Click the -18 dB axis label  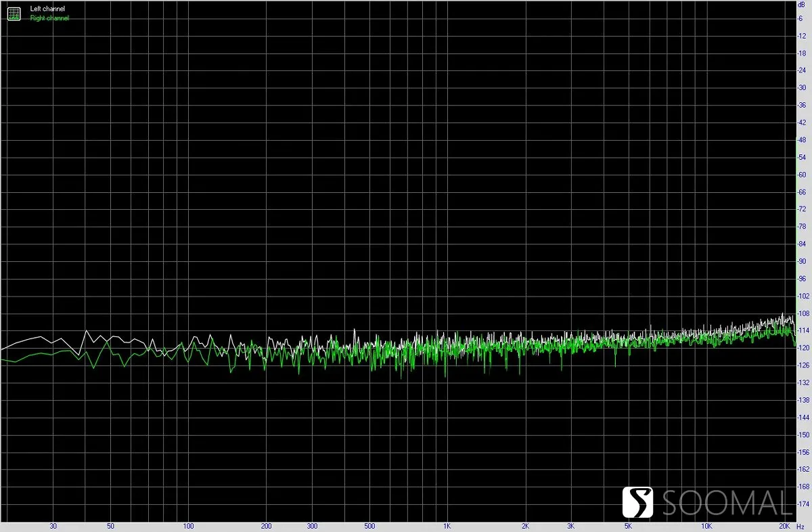(x=801, y=53)
